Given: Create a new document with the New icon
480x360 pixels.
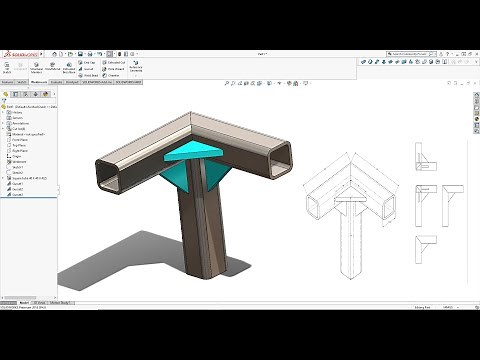Looking at the screenshot, I should [61, 54].
